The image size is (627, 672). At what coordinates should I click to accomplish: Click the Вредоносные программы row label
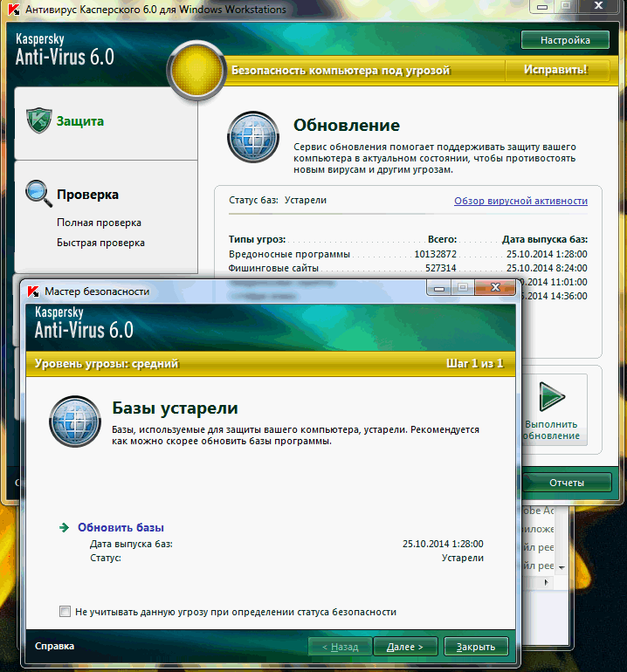[289, 254]
